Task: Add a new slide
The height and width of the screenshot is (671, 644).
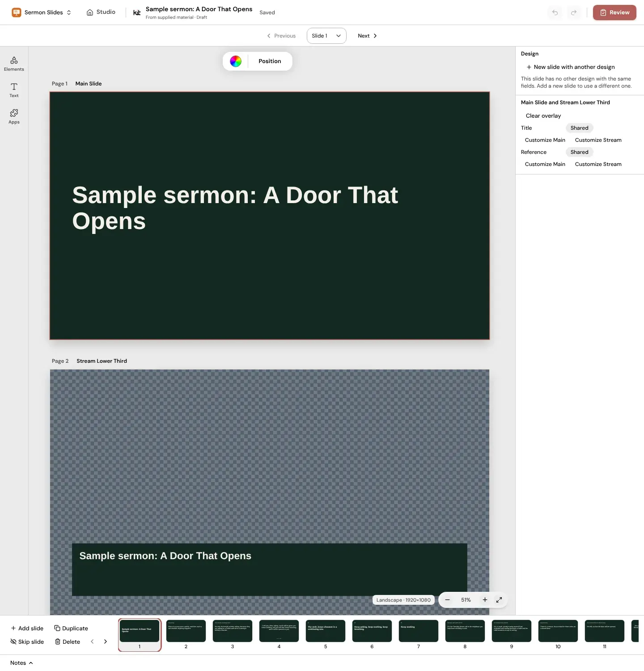Action: point(27,629)
